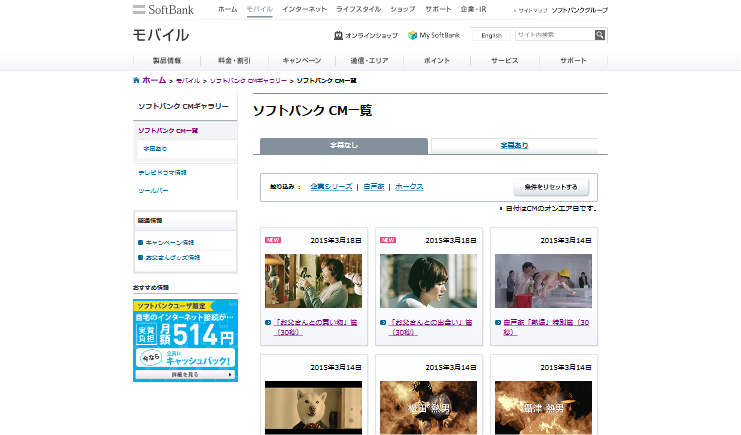741x435 pixels.
Task: Open the white dog CM thumbnail
Action: (313, 408)
